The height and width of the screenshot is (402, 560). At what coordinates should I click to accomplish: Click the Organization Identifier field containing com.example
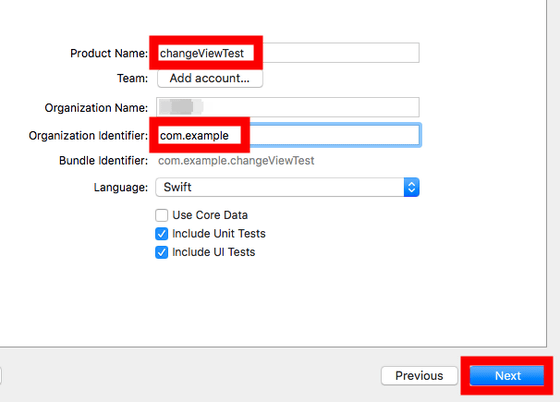tap(288, 135)
